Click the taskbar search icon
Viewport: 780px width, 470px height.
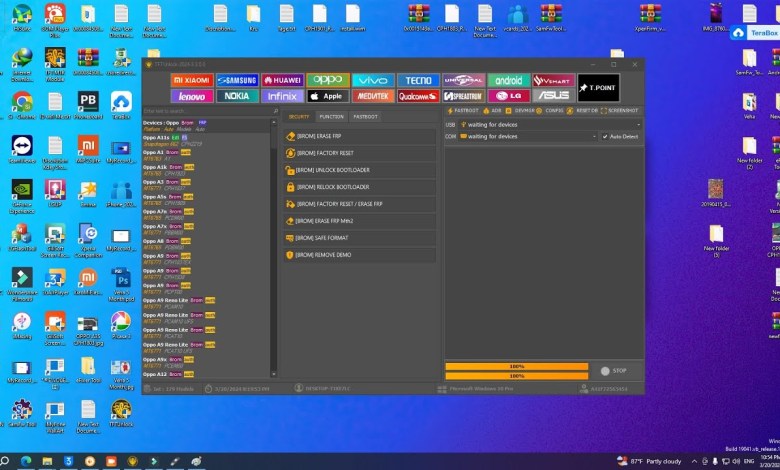click(5, 461)
